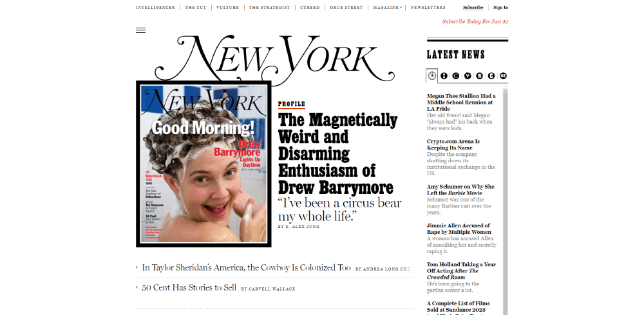This screenshot has height=315, width=644.
Task: Click summary 'He's been going to the garden center'
Action: pos(453,287)
